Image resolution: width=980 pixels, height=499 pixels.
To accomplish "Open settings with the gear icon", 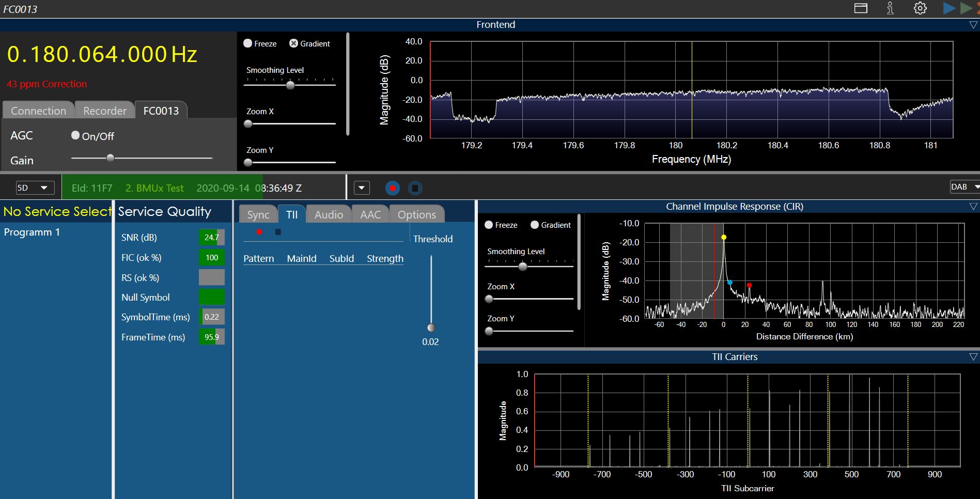I will click(x=920, y=8).
